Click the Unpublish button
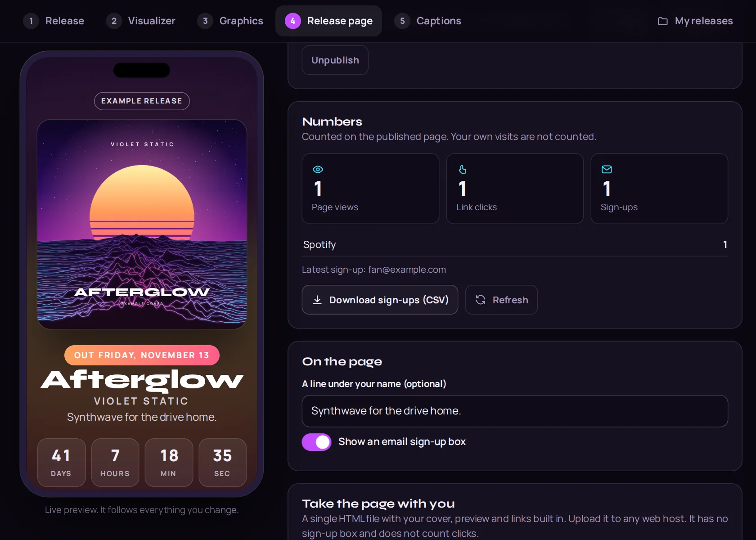The width and height of the screenshot is (756, 540). click(335, 60)
